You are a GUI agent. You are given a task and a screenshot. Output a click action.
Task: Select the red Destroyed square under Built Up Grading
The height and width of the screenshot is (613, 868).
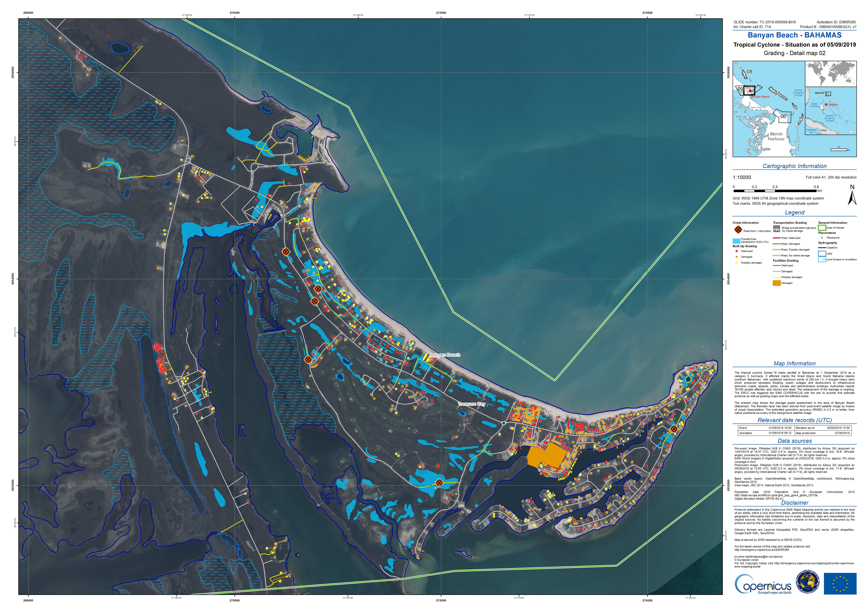[x=736, y=251]
